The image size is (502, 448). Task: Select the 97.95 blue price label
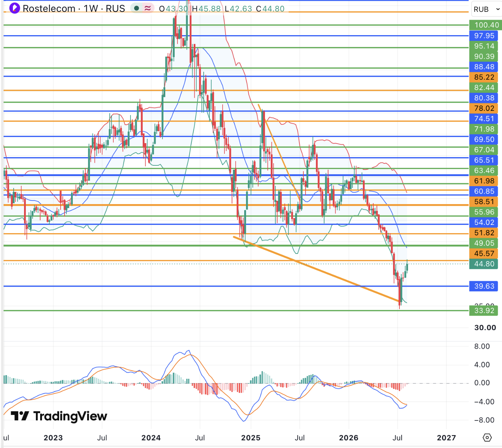[484, 36]
